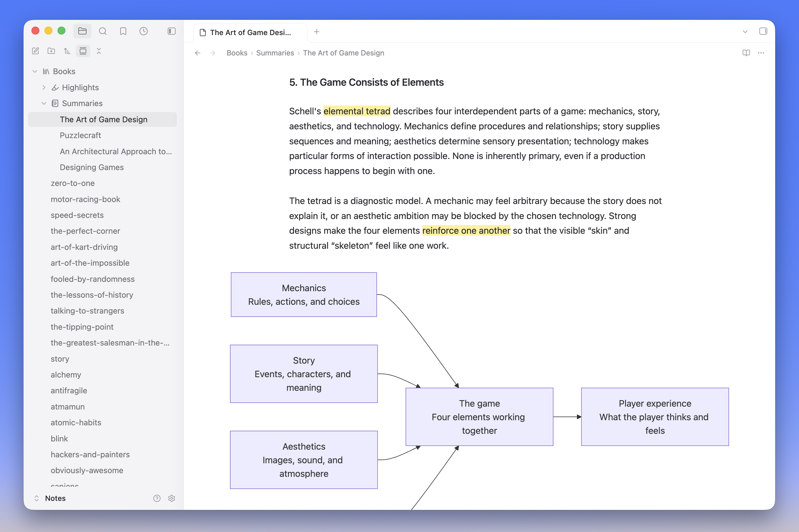
Task: Open the Puzzlecraft note
Action: [102, 135]
